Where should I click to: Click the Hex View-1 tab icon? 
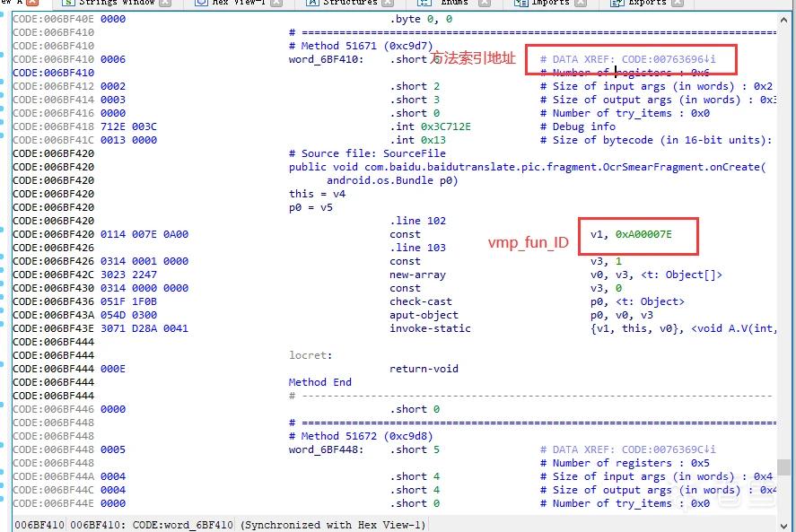coord(202,3)
